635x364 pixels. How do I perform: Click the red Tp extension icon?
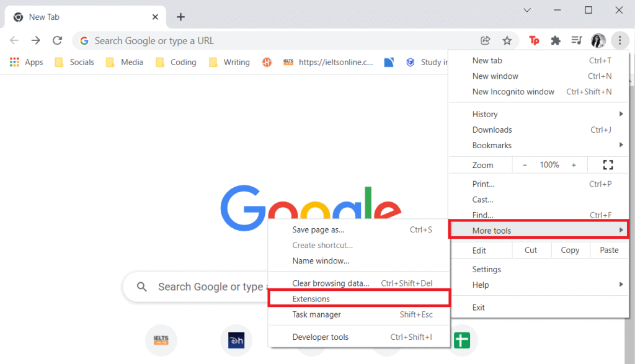534,41
